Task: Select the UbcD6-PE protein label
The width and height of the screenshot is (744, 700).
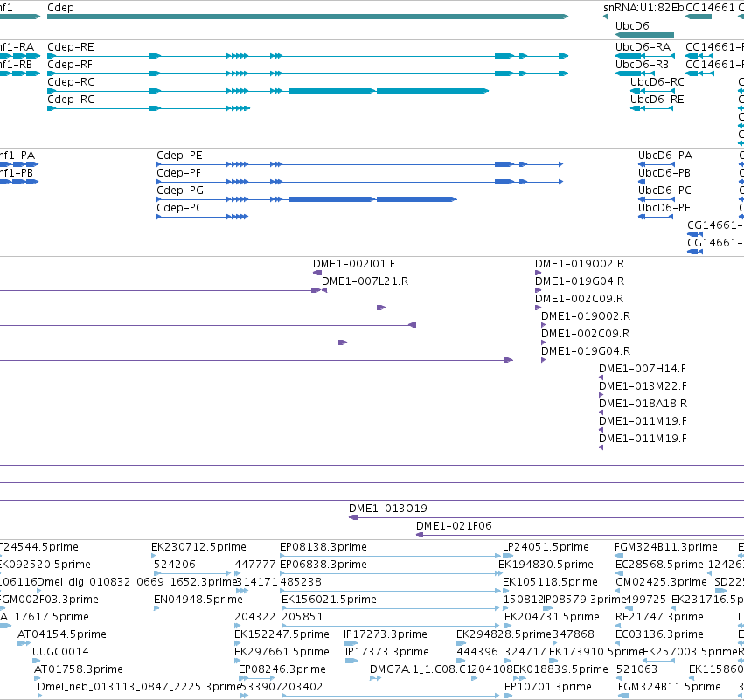Action: (664, 208)
